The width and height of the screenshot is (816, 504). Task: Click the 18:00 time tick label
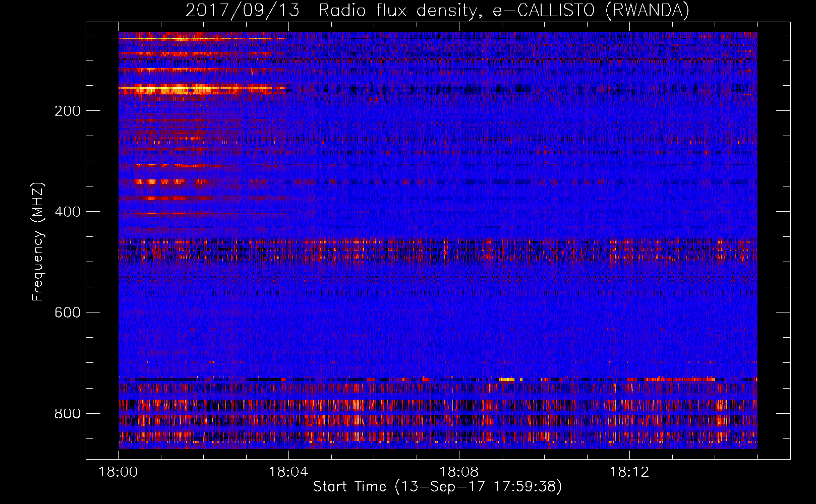click(118, 472)
